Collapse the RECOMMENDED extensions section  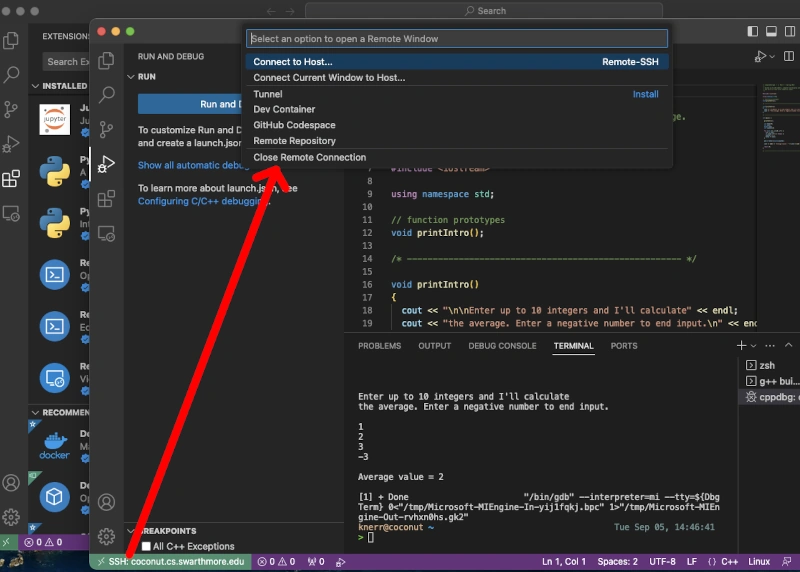(x=35, y=412)
